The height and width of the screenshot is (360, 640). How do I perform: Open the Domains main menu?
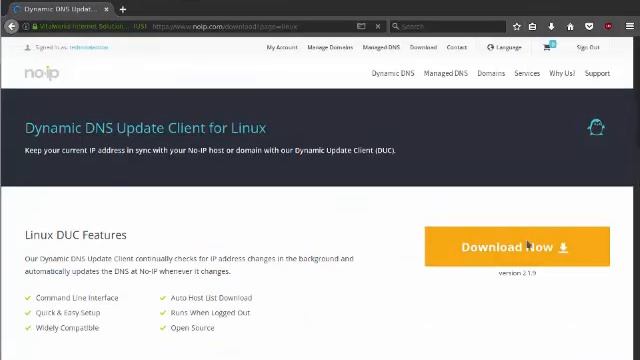(x=491, y=73)
